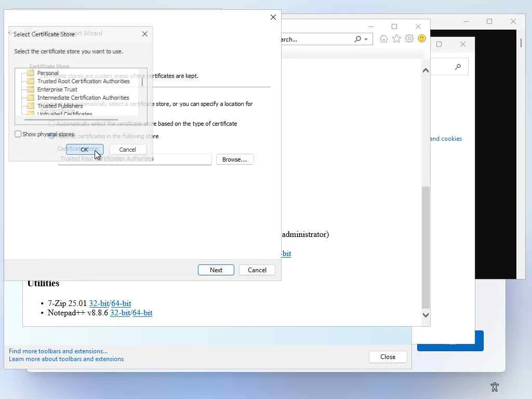Click Cancel in the Certificate Import Wizard
532x399 pixels.
pyautogui.click(x=257, y=270)
